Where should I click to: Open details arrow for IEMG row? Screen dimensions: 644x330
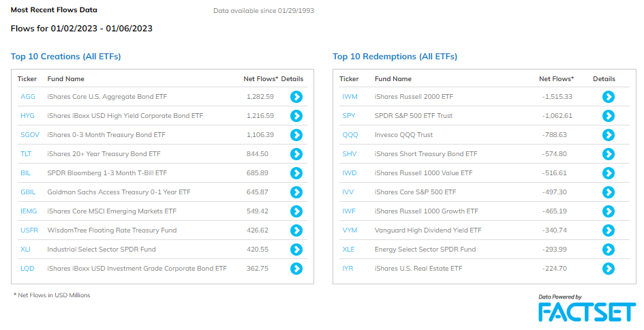pyautogui.click(x=296, y=211)
